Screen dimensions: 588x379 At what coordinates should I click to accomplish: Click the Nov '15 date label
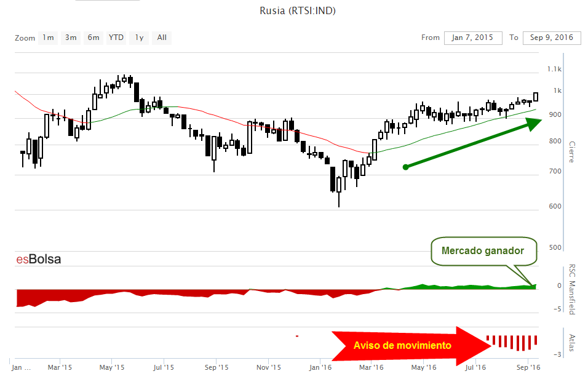(x=269, y=367)
